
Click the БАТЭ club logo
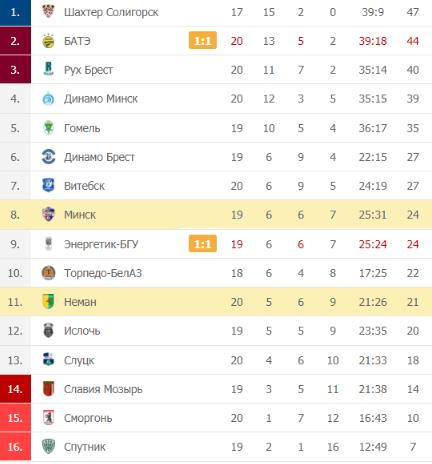coord(48,41)
